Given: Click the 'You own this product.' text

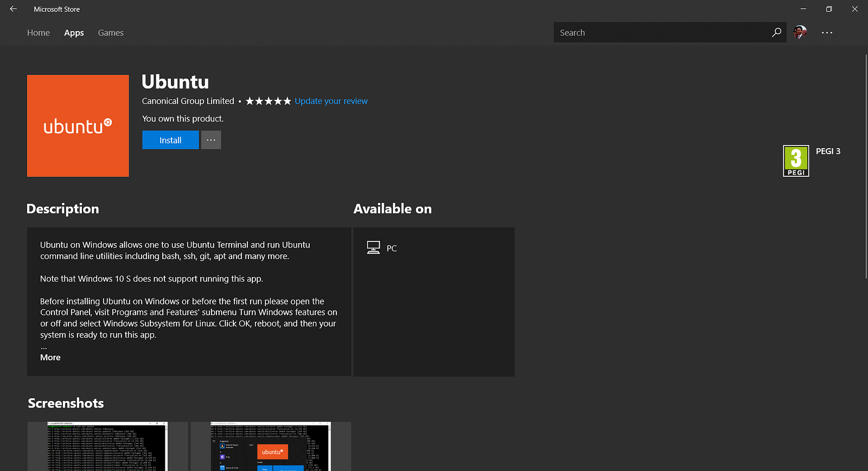Looking at the screenshot, I should point(183,119).
